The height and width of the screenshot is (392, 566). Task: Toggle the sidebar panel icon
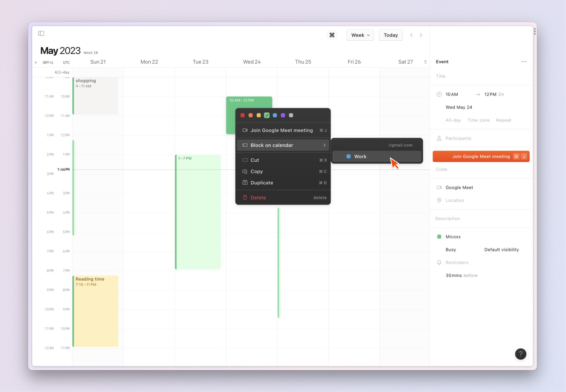[41, 34]
